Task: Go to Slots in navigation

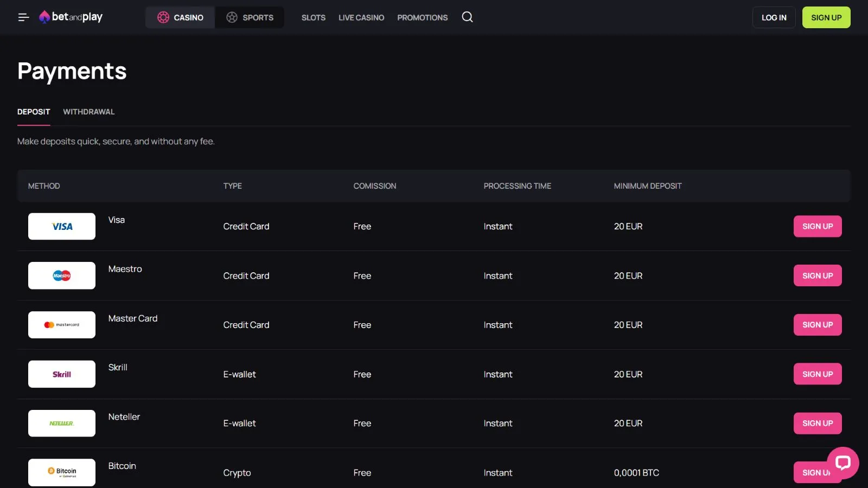Action: click(314, 17)
